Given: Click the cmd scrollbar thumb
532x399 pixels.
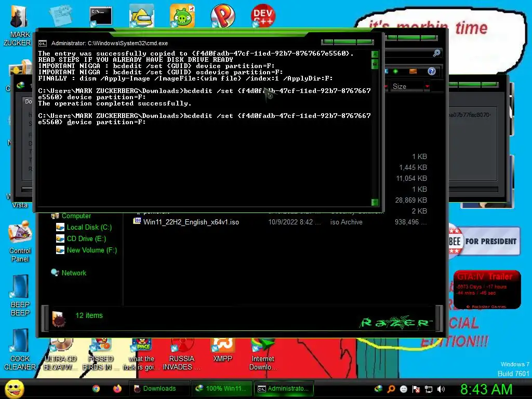Looking at the screenshot, I should click(375, 63).
